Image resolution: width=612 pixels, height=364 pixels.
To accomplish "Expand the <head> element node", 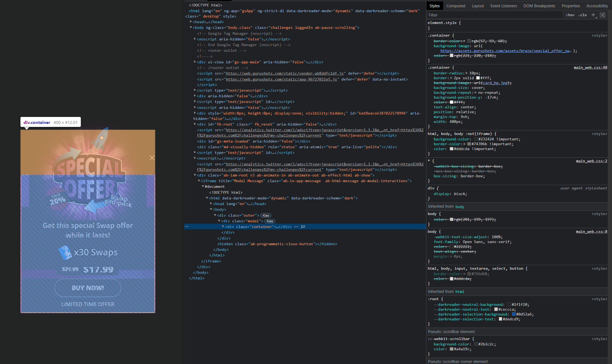I will point(191,22).
